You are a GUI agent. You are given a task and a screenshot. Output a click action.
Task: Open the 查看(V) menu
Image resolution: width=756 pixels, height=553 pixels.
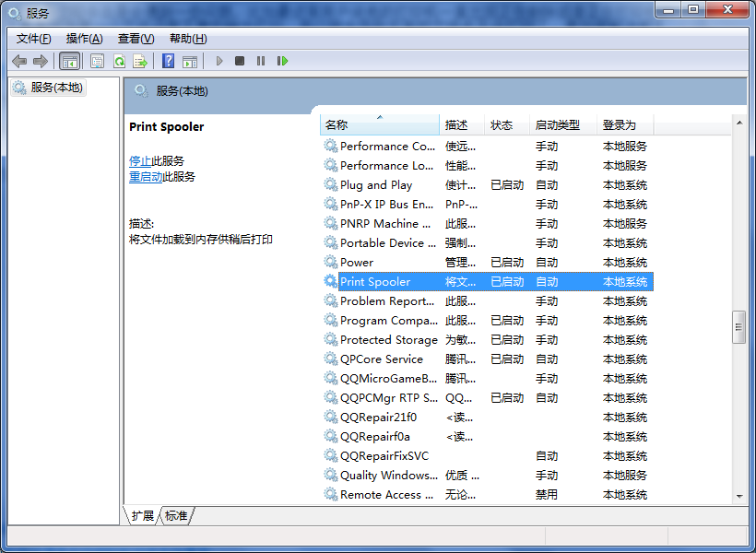tap(136, 39)
